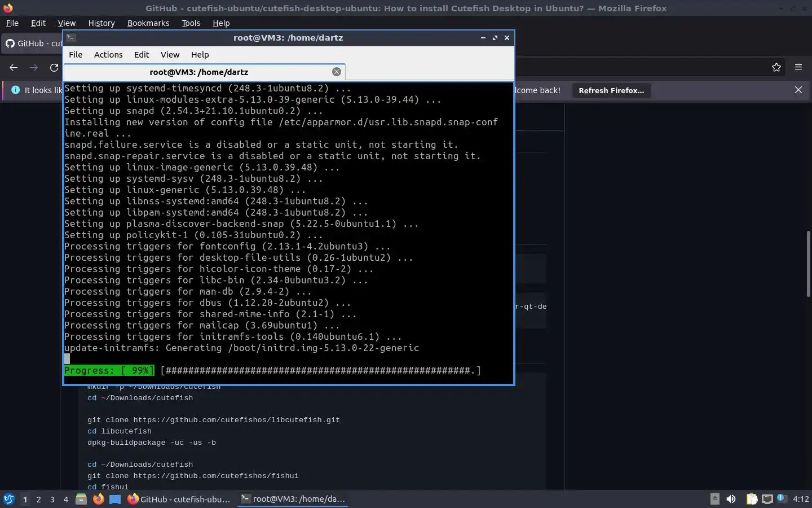Screen dimensions: 812x508
Task: Reload the page in Firefox
Action: [54, 67]
